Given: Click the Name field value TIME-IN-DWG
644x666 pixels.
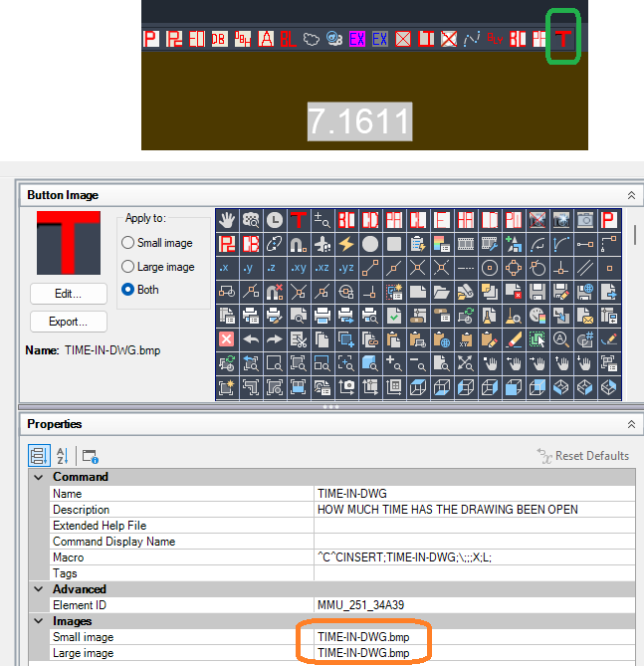Looking at the screenshot, I should tap(475, 494).
